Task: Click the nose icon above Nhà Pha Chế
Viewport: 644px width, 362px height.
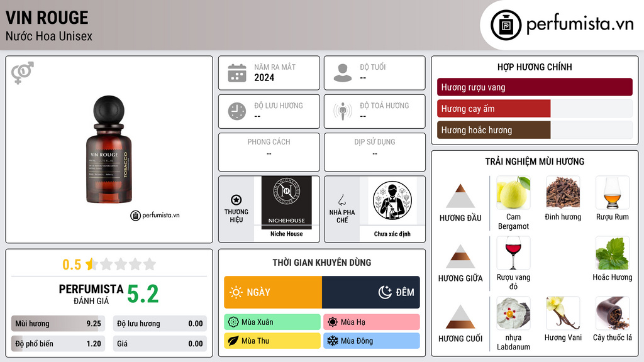Action: 341,200
